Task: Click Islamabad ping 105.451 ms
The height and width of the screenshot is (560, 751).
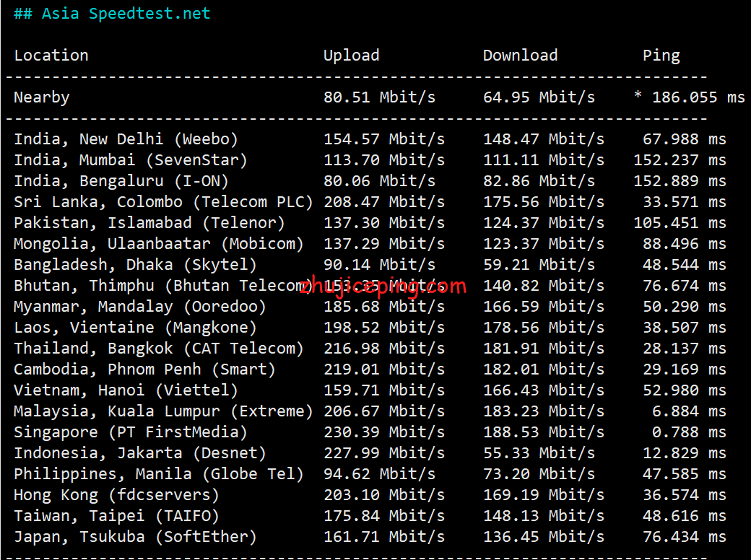Action: coord(680,223)
